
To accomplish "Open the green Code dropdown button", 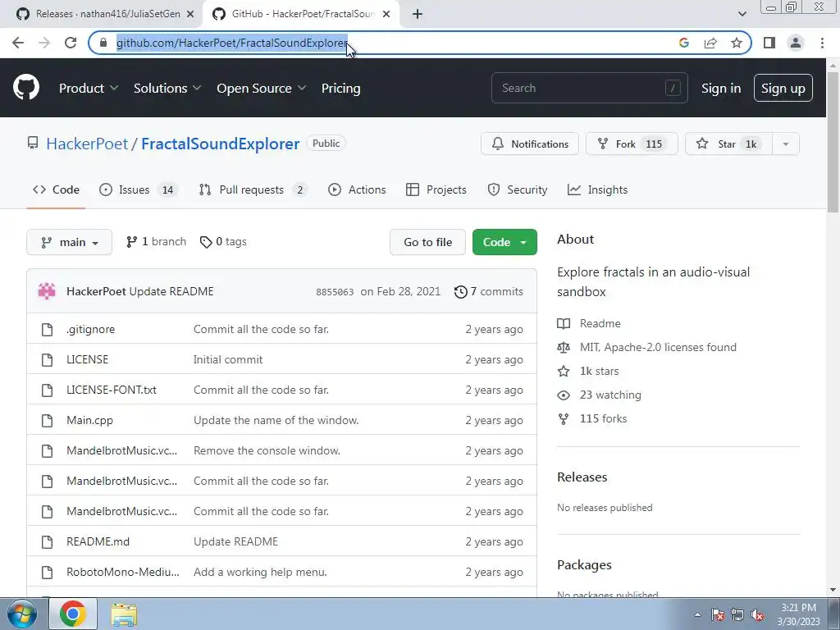I will 504,242.
